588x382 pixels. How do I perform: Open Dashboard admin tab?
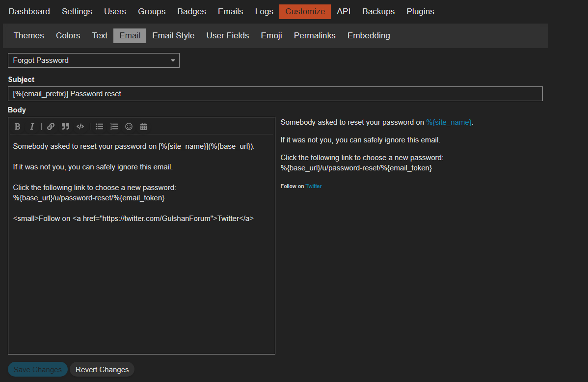click(29, 12)
